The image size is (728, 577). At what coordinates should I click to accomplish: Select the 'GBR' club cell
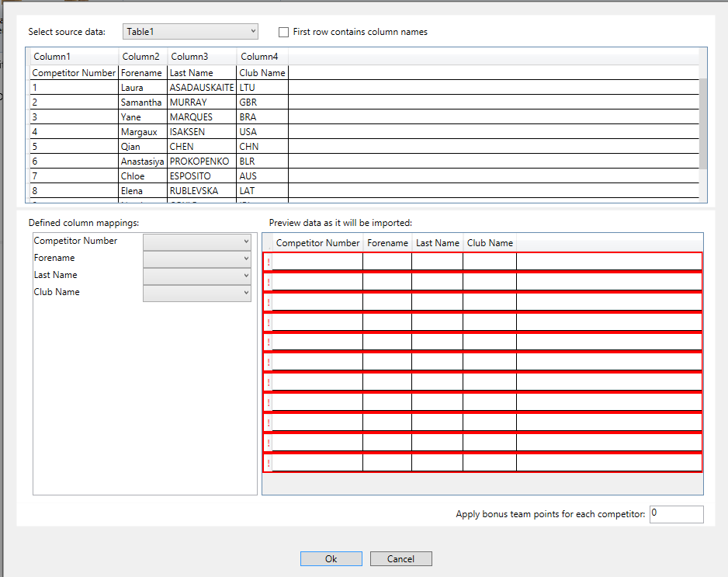(x=263, y=103)
